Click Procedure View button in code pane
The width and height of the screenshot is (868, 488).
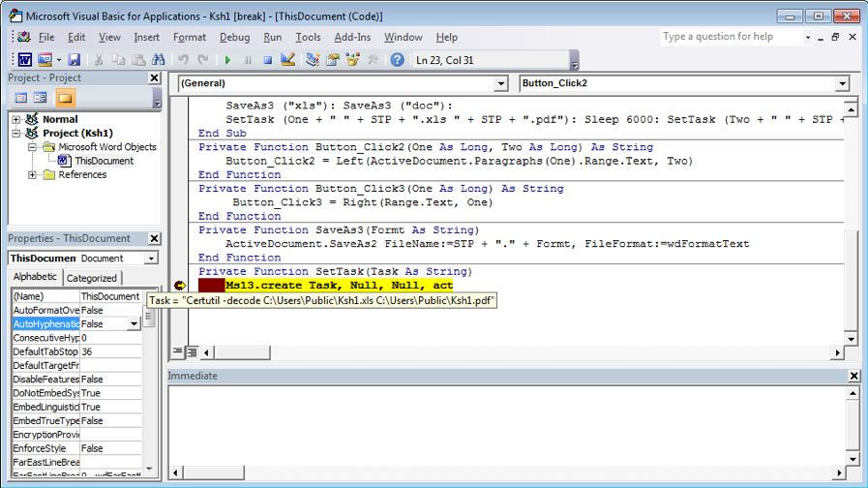[x=178, y=351]
